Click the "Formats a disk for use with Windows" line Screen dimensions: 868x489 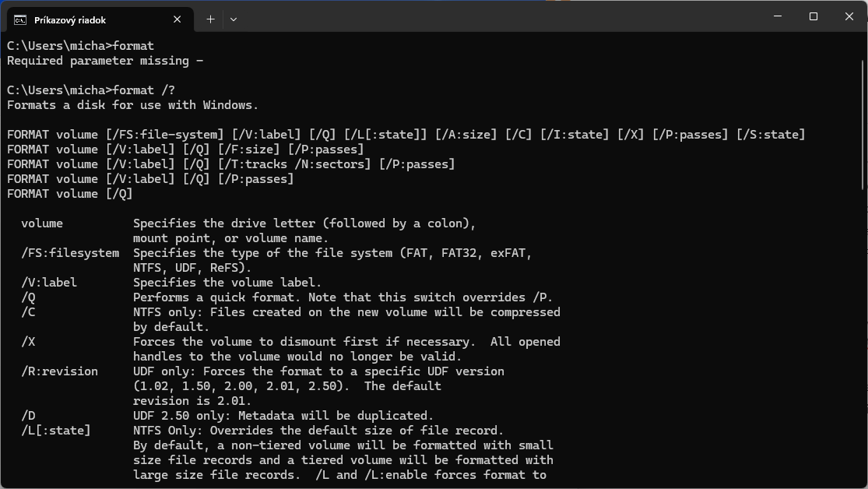[x=132, y=105]
